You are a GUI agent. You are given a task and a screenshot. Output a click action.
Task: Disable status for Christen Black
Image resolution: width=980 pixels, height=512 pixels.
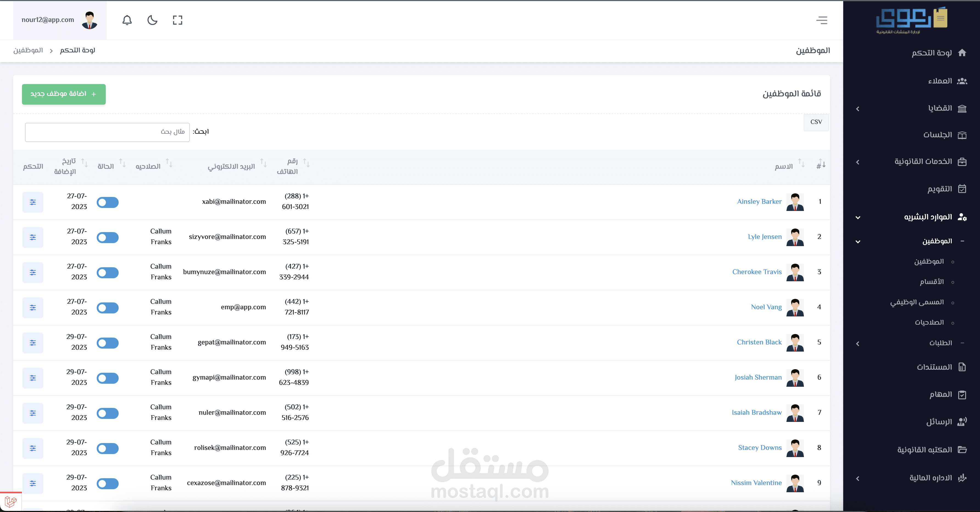[108, 343]
